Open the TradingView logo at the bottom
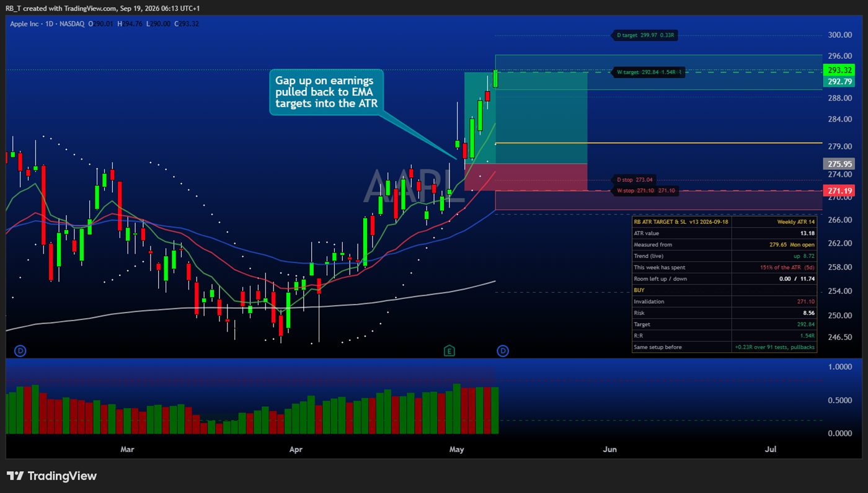 coord(51,476)
